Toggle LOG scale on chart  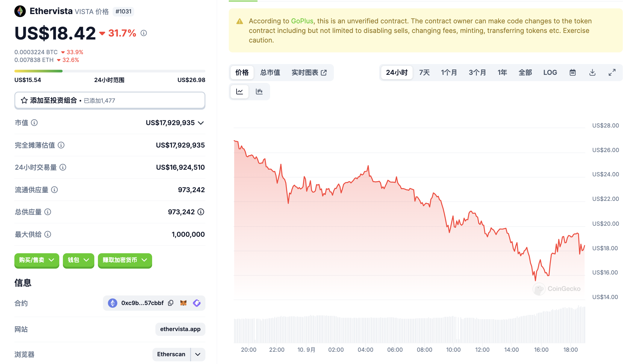point(550,72)
